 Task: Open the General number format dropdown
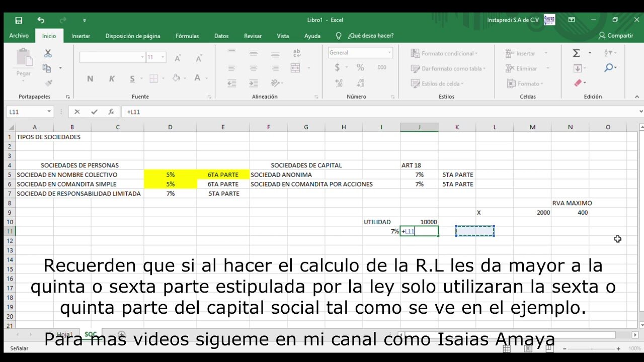coord(389,53)
